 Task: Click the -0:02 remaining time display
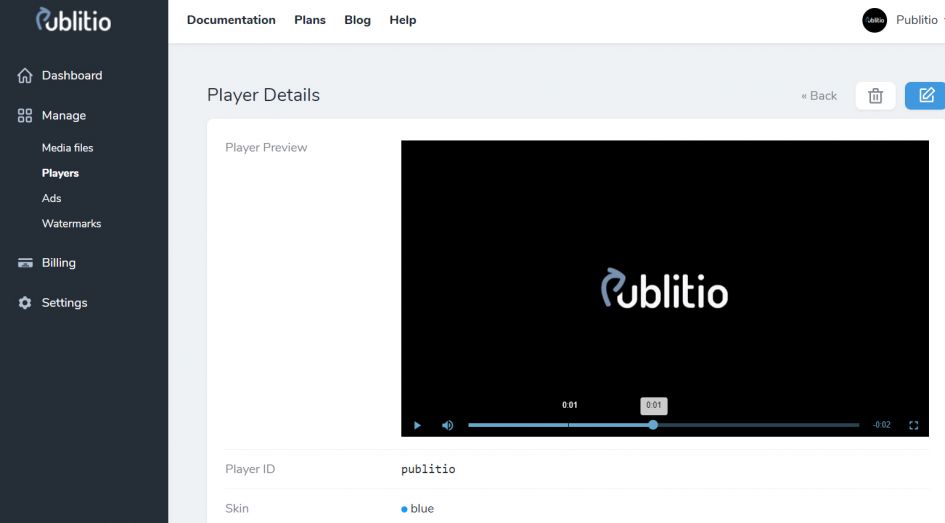click(881, 425)
